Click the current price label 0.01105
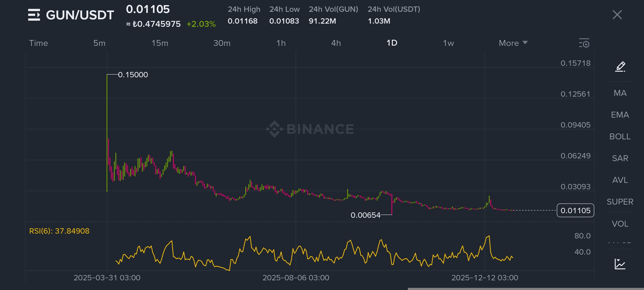The width and height of the screenshot is (644, 290). click(575, 211)
